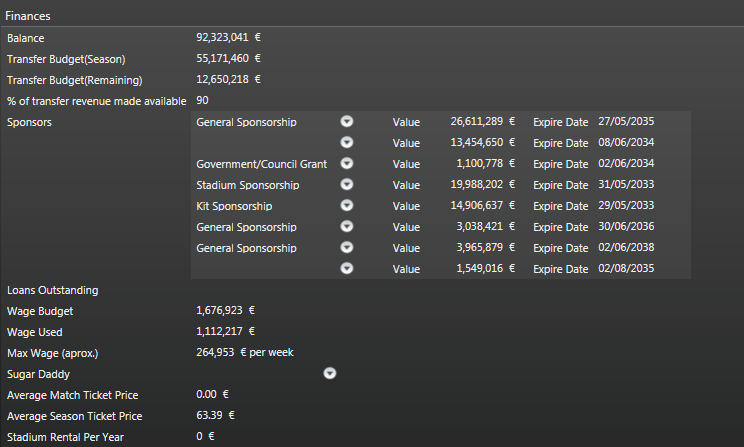The height and width of the screenshot is (447, 744).
Task: Edit sponsor value 26,611,289
Action: [x=476, y=121]
